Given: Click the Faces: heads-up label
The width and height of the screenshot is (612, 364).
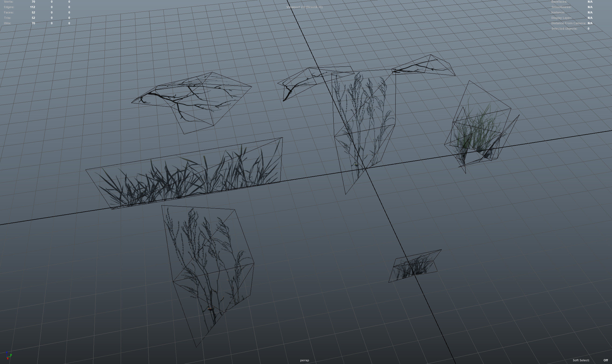Looking at the screenshot, I should 9,12.
